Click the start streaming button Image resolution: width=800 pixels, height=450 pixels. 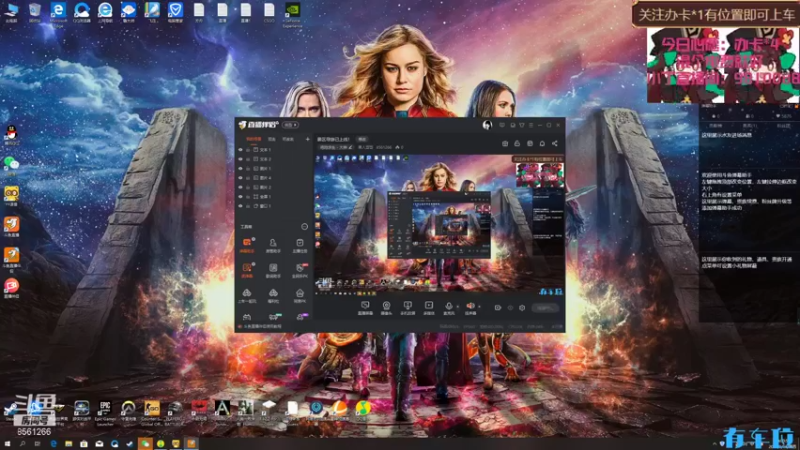tap(545, 308)
